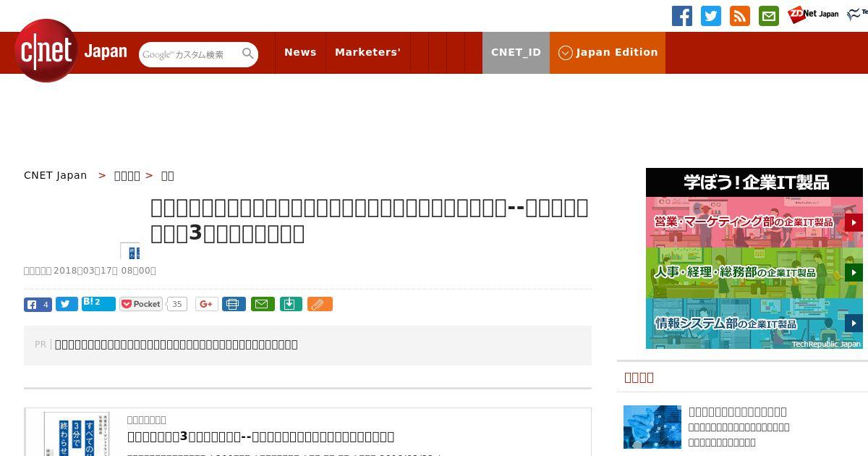This screenshot has height=456, width=868.
Task: Click arrow beside 人事・経理・総務部 row
Action: (x=854, y=273)
